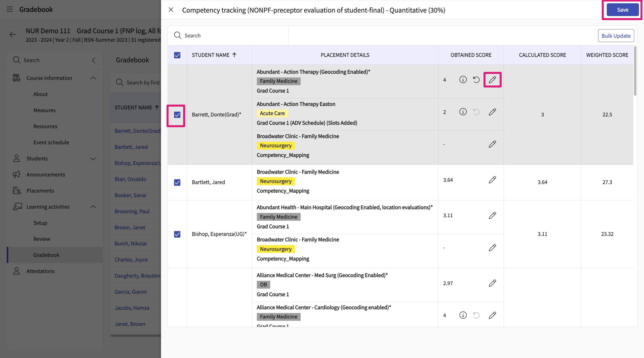Viewport: 644px width, 358px height.
Task: Open the score info for Action Therapy Easton
Action: tap(463, 112)
